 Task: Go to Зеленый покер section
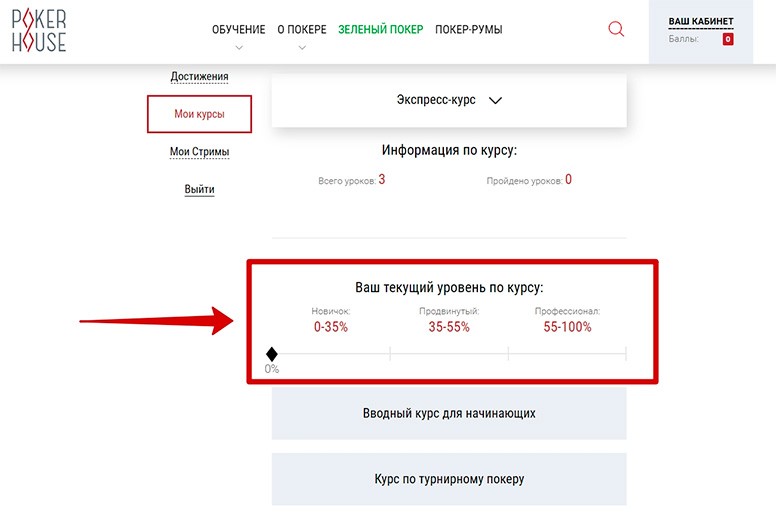tap(380, 29)
